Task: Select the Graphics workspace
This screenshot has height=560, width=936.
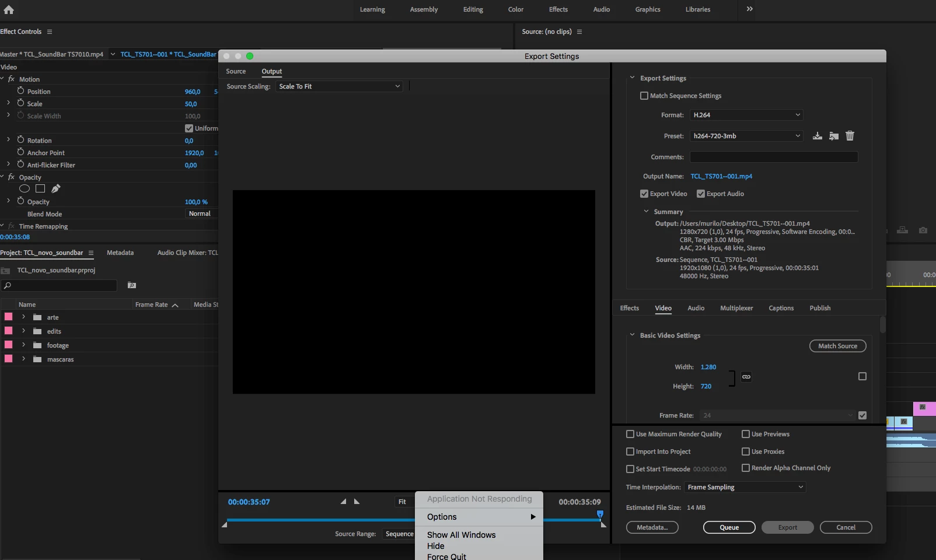Action: coord(648,9)
